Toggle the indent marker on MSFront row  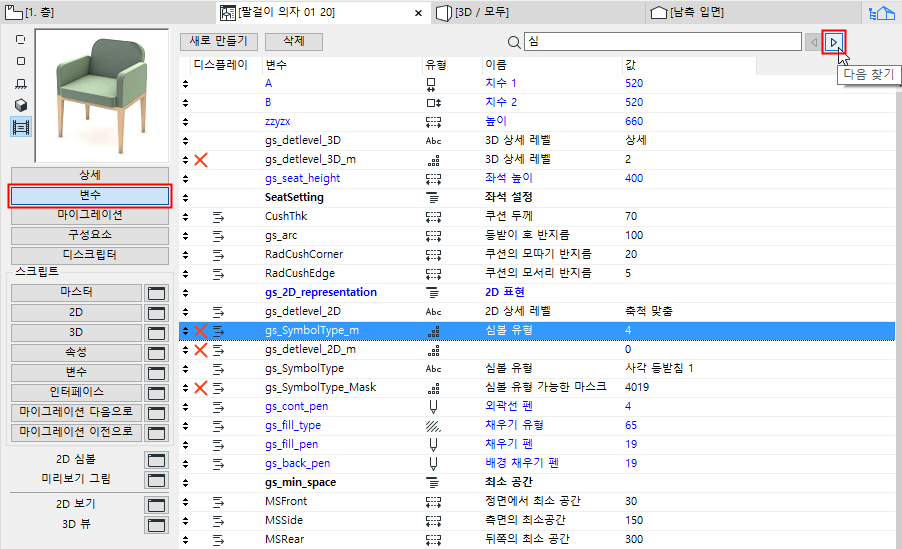(x=218, y=502)
